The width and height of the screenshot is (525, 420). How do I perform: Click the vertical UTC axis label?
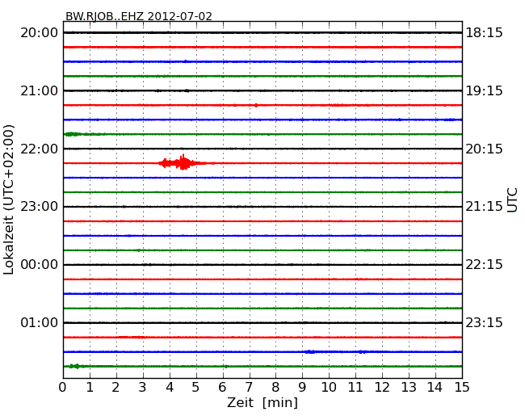click(x=512, y=200)
